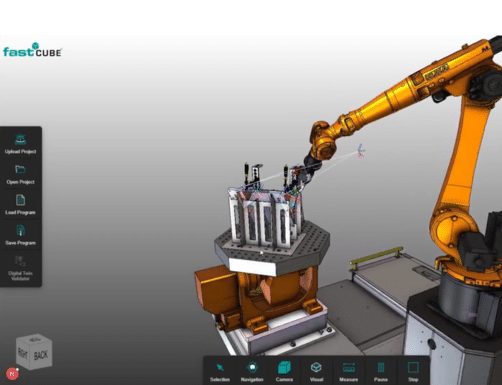502x385 pixels.
Task: Open the Visual display options
Action: pyautogui.click(x=316, y=368)
